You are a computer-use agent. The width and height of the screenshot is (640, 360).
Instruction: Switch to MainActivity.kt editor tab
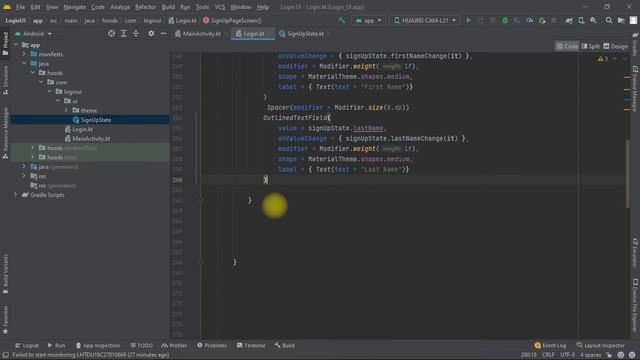click(x=200, y=33)
